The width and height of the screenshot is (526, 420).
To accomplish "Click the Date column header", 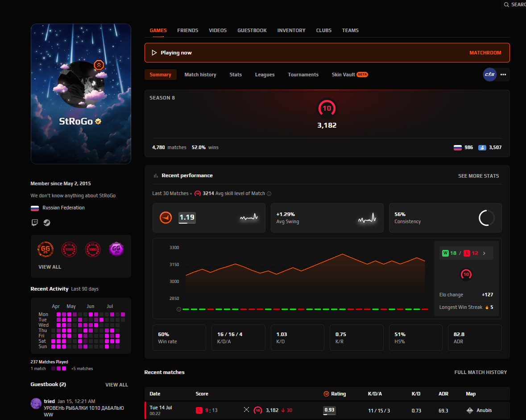I will coord(155,394).
